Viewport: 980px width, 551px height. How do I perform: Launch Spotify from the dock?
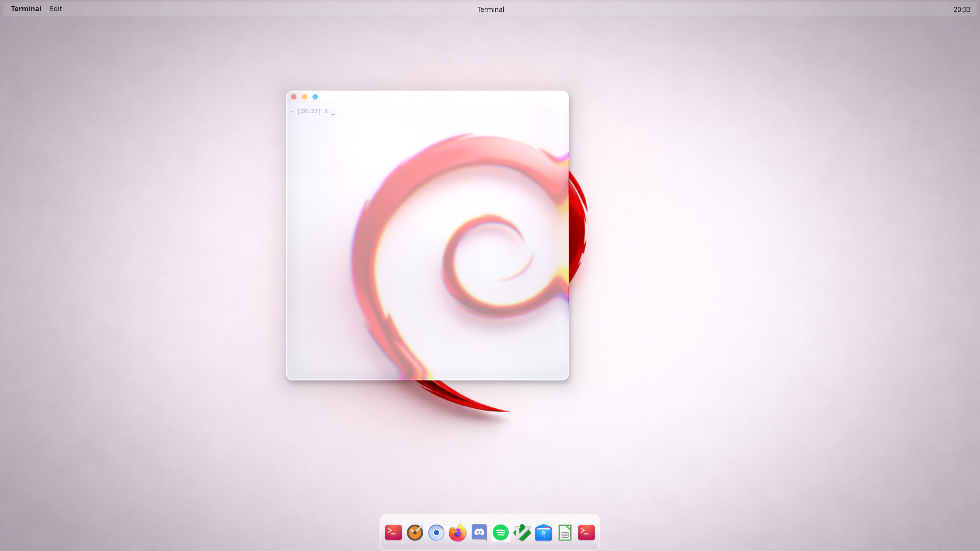click(500, 533)
